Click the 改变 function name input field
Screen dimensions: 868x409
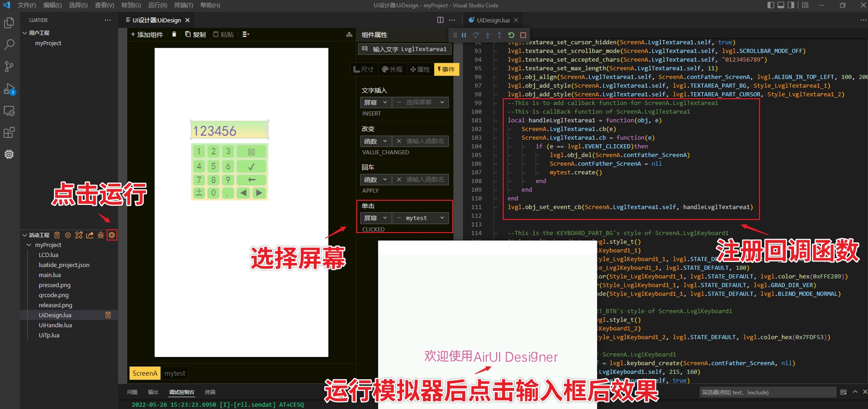pyautogui.click(x=420, y=141)
